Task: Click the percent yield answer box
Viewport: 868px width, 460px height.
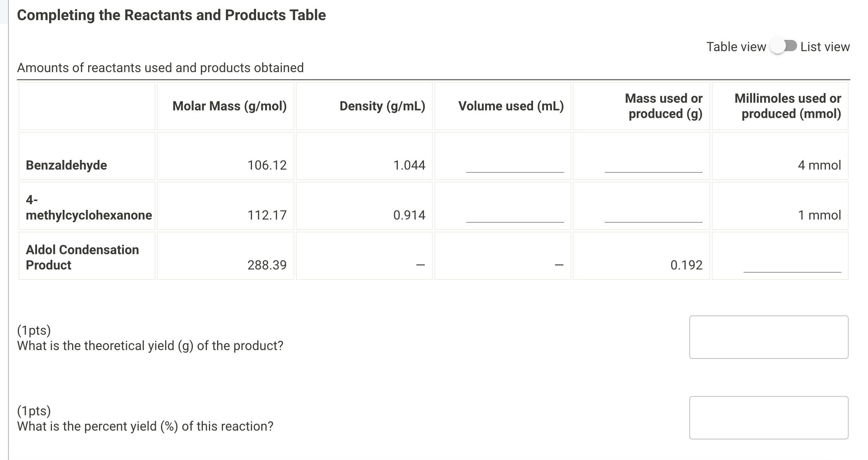Action: click(x=769, y=418)
